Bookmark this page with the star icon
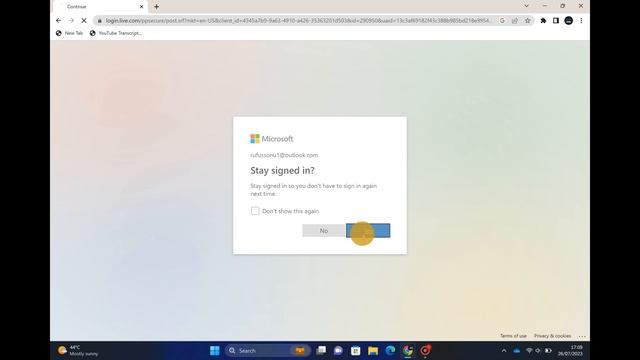 (x=527, y=21)
